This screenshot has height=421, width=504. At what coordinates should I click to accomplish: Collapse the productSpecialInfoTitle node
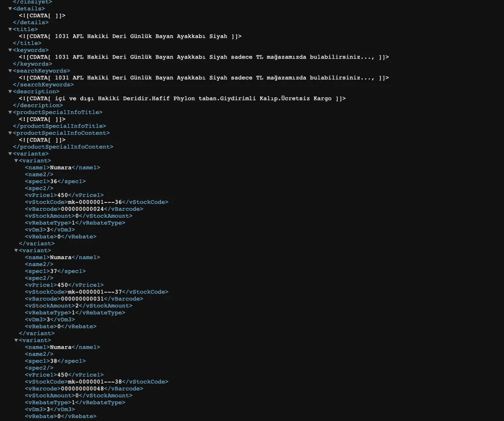[10, 112]
